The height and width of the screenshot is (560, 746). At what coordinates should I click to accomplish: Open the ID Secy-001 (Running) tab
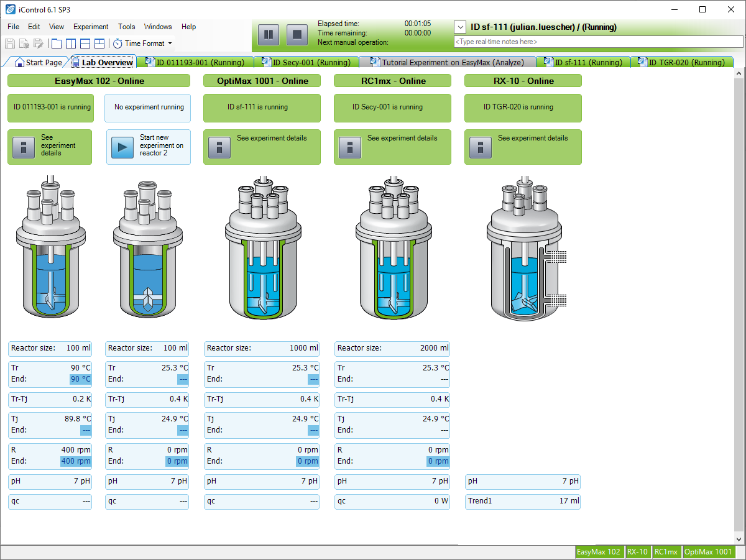point(307,62)
